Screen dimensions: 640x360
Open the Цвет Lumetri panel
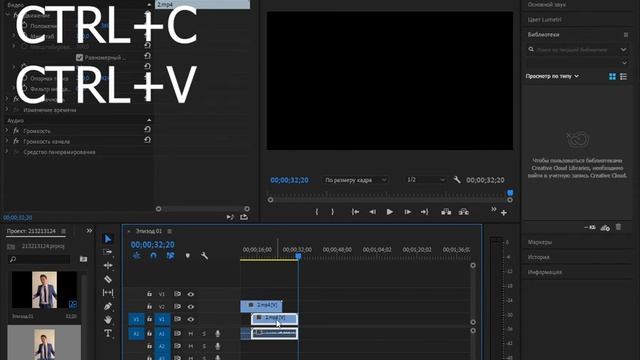(x=544, y=20)
